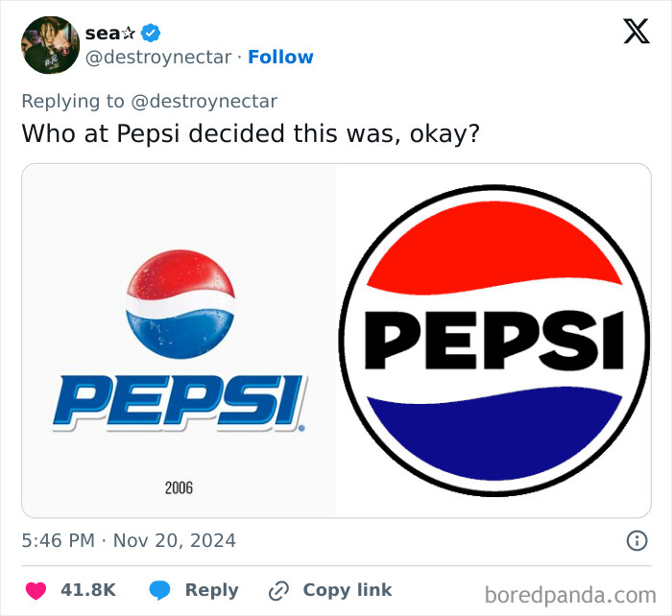
Task: Click the blue verified badge
Action: tap(151, 33)
